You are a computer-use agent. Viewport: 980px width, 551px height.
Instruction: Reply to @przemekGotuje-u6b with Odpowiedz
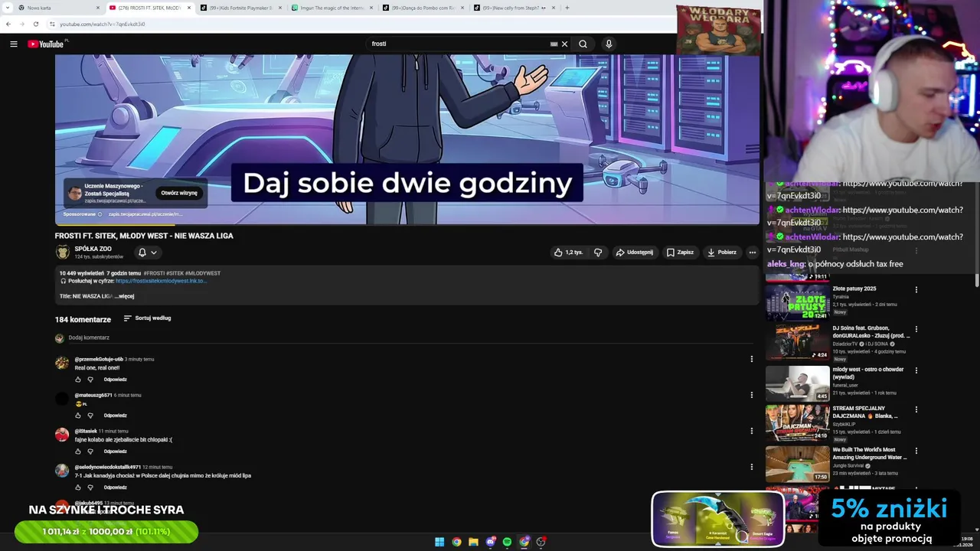click(x=116, y=380)
